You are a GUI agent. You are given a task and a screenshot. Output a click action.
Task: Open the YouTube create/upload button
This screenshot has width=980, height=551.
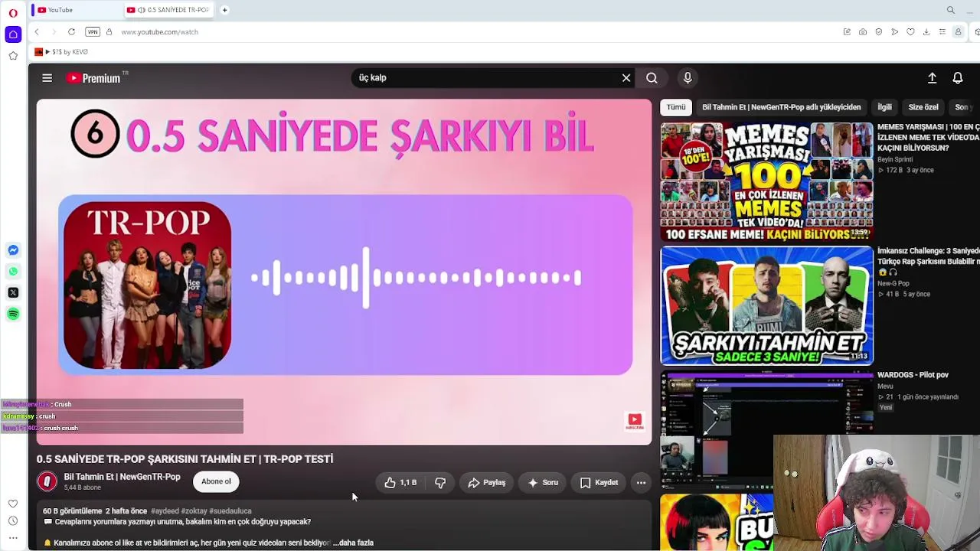click(932, 78)
